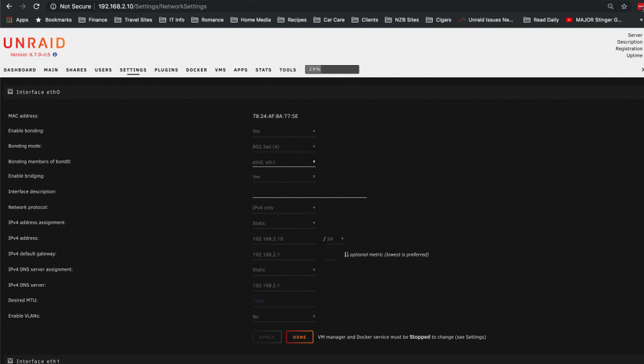Click the Settings tab
The width and height of the screenshot is (644, 364).
coord(133,70)
